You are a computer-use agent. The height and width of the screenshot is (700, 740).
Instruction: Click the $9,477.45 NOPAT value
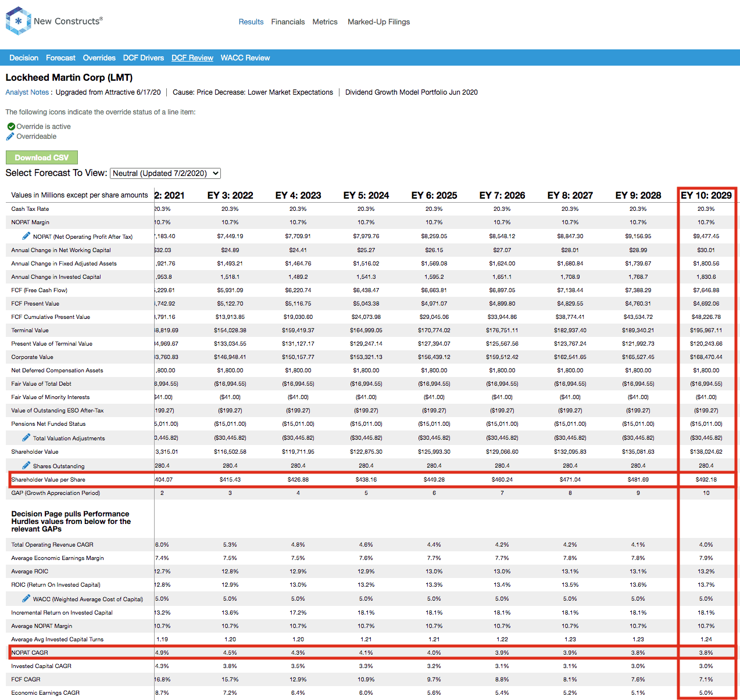706,236
